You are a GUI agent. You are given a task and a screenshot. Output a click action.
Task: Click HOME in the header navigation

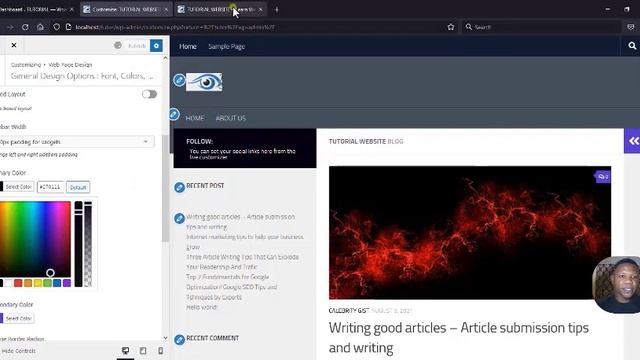(x=195, y=118)
